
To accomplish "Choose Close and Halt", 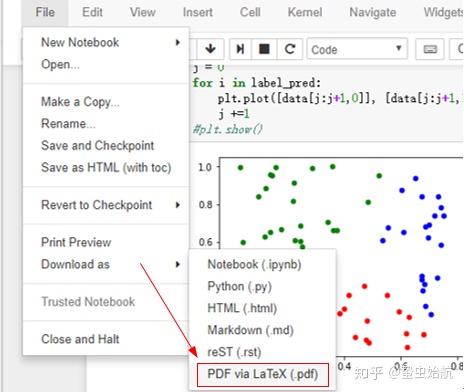I will click(x=106, y=339).
